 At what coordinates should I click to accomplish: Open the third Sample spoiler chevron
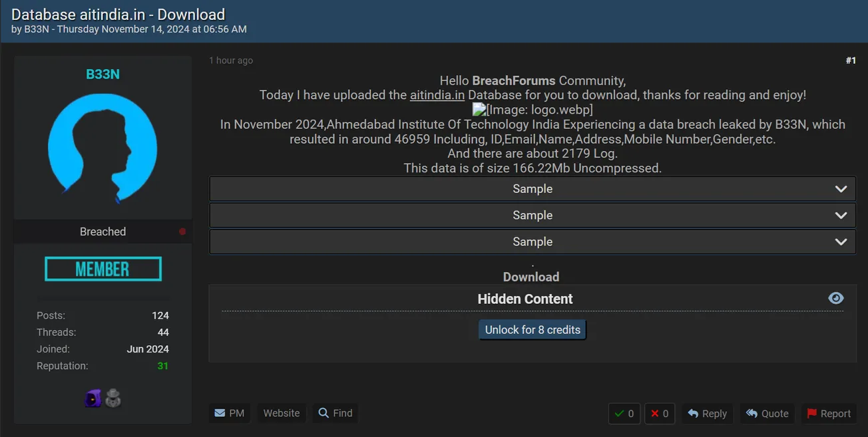click(x=841, y=241)
